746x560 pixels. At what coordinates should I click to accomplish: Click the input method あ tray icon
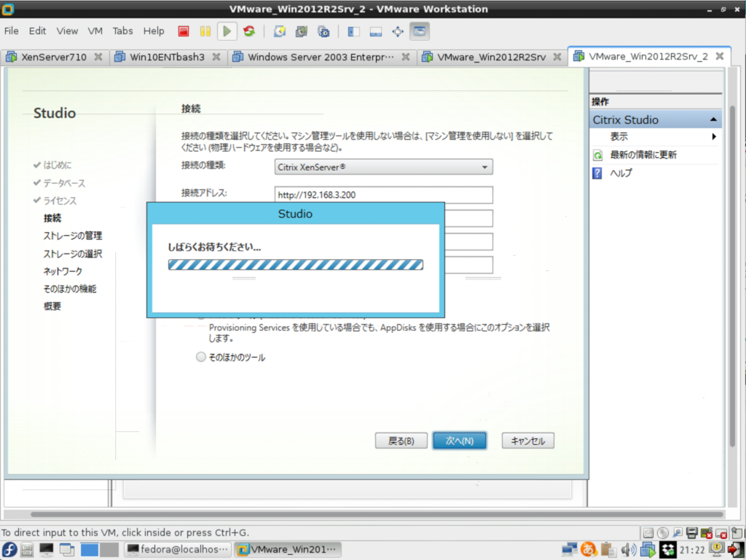[589, 550]
